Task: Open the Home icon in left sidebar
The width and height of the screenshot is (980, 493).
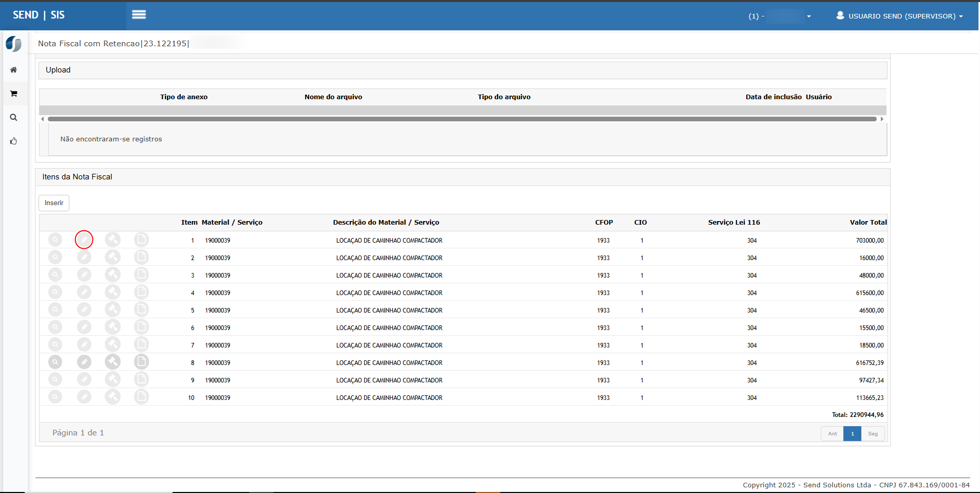Action: pos(14,70)
